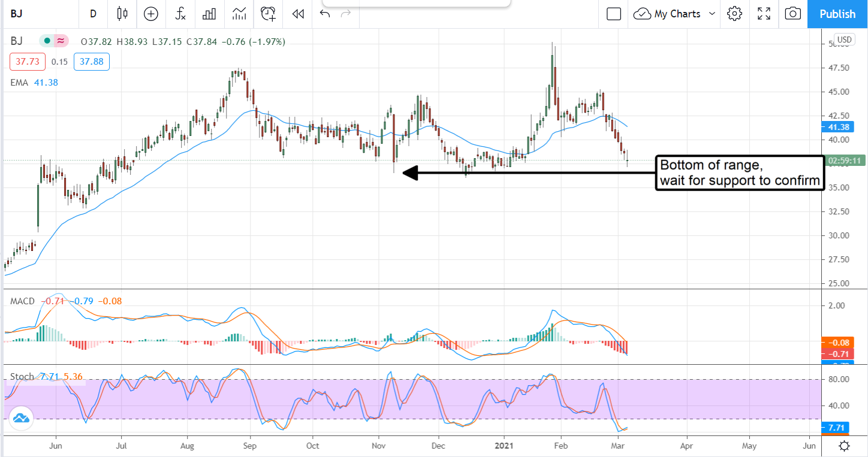Toggle the pink approximate data indicator

61,41
